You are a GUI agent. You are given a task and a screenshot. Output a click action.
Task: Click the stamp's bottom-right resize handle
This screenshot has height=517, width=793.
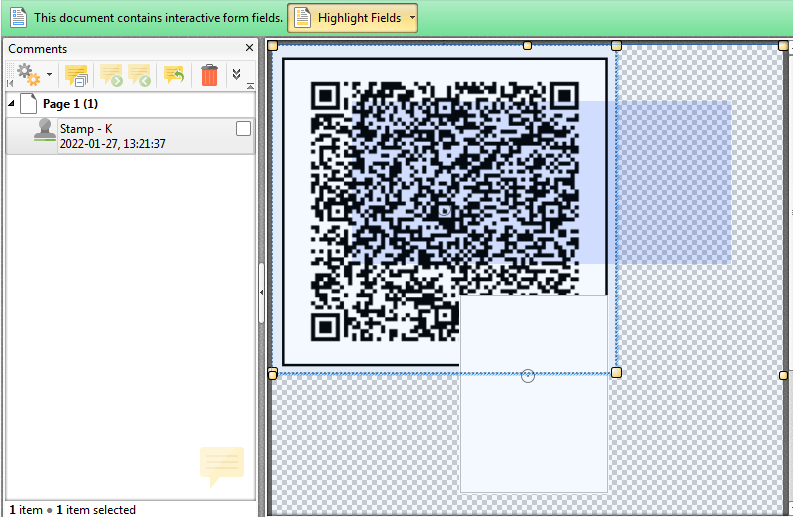616,373
